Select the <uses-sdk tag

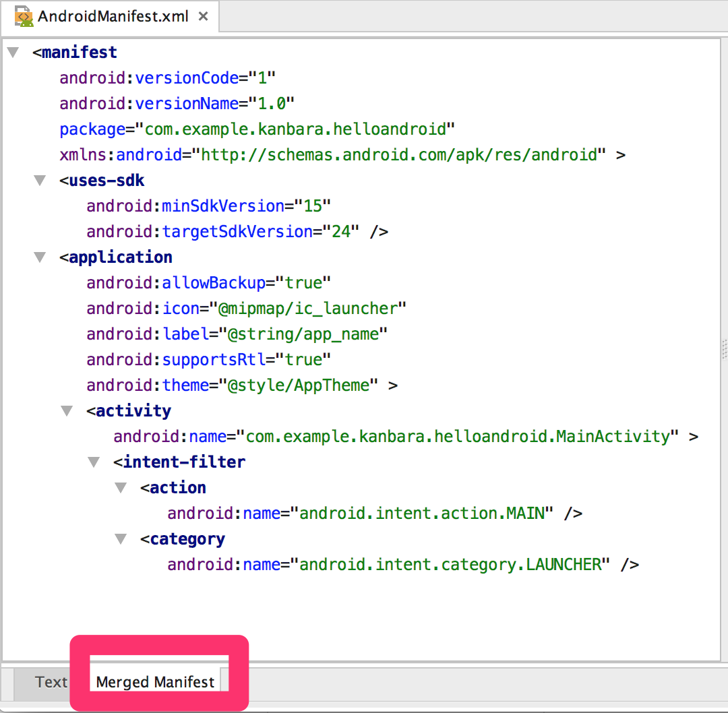[x=102, y=180]
